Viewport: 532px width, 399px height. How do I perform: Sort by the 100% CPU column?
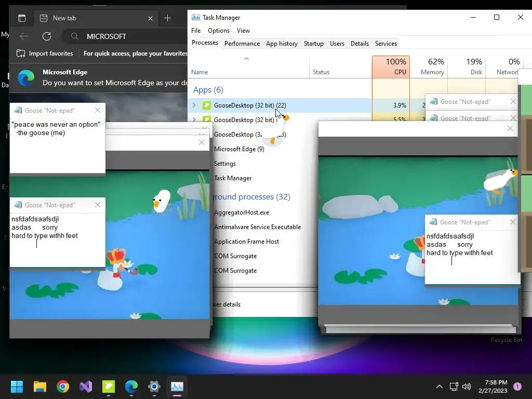click(391, 67)
